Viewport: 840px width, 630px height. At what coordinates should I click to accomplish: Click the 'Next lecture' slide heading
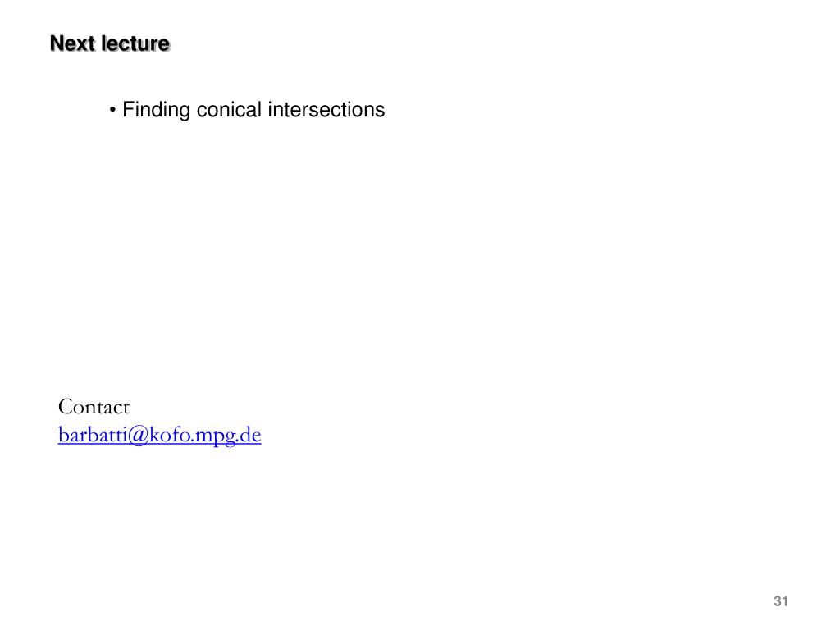pos(110,43)
